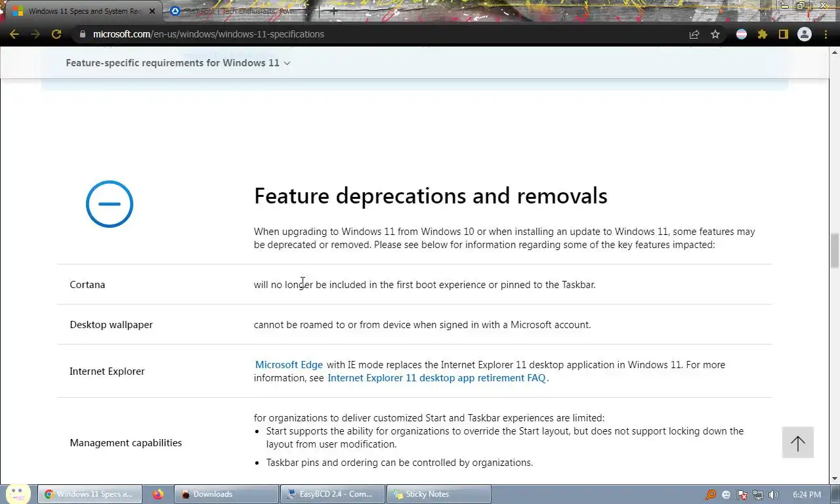Image resolution: width=840 pixels, height=504 pixels.
Task: Click the striped extension icon in toolbar
Action: (742, 34)
